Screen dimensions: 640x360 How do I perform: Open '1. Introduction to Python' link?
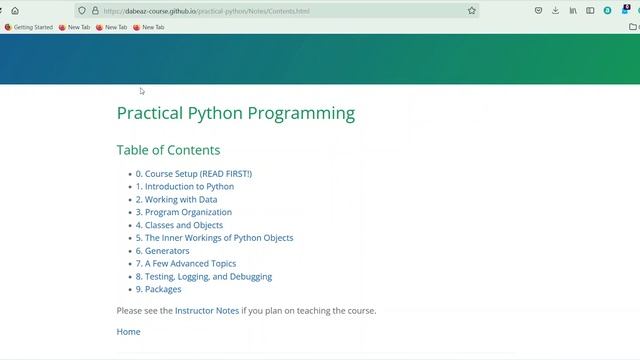pos(185,187)
